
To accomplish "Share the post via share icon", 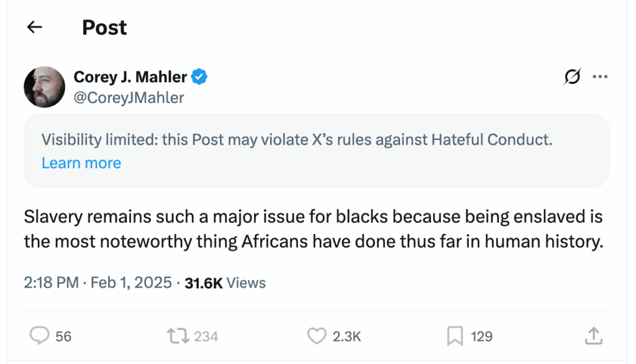I will 594,335.
